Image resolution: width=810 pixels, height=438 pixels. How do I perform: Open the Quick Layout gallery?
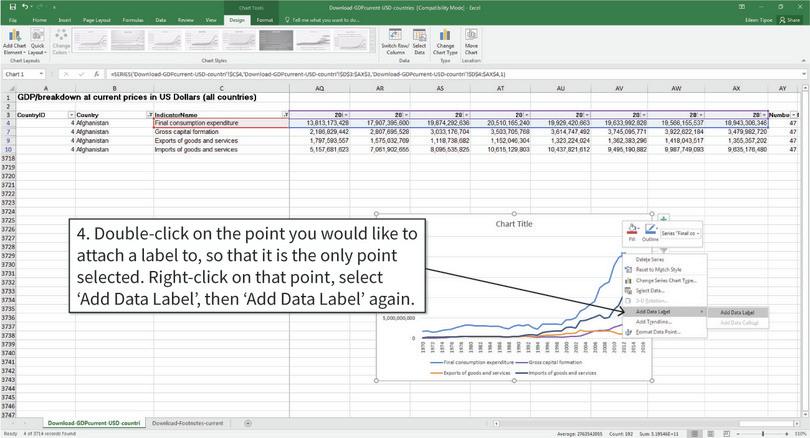[37, 42]
